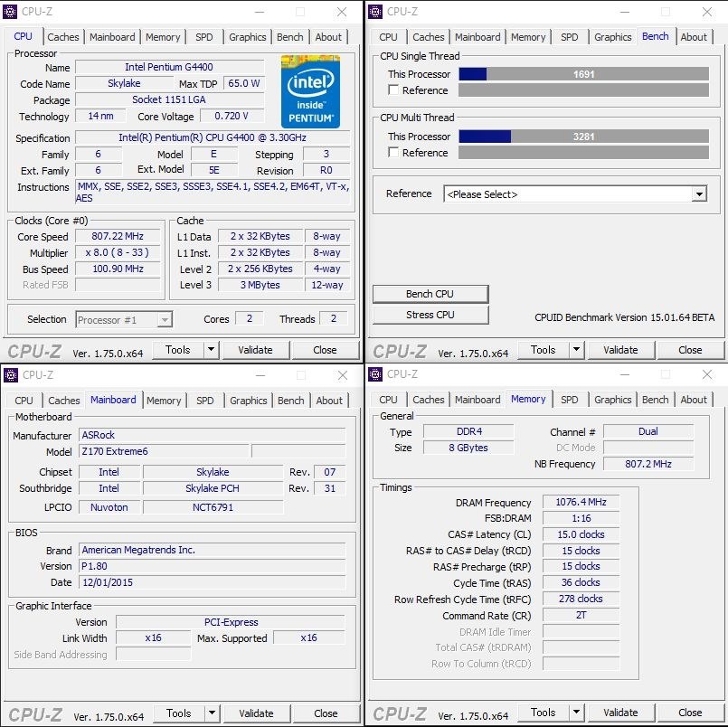Tick the Single Thread Reference checkbox
The height and width of the screenshot is (727, 728).
pos(393,90)
